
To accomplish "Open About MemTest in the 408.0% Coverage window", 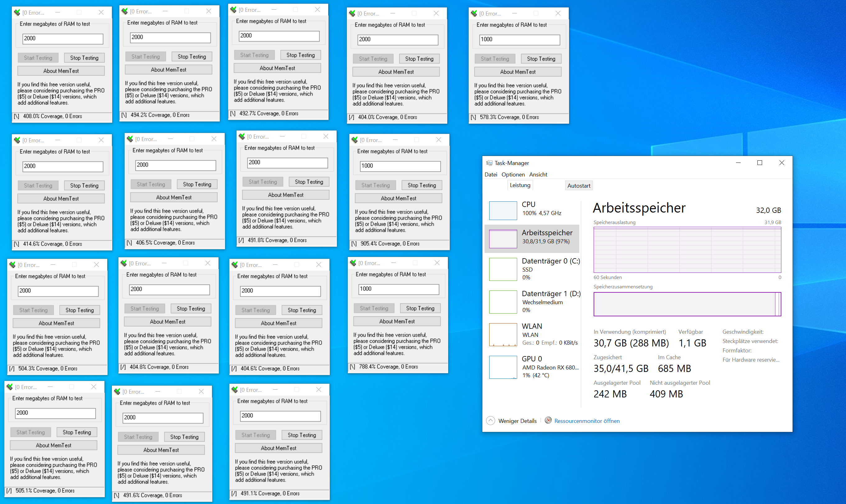I will tap(61, 71).
